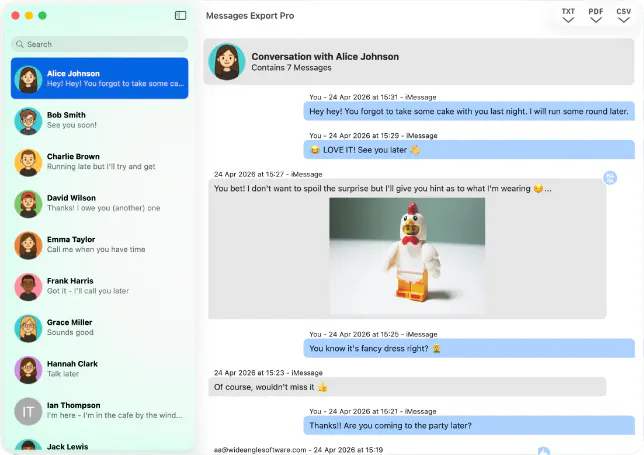
Task: Click timestamp '24 Apr 2026 at 15:27 - iMessage'
Action: coord(268,174)
